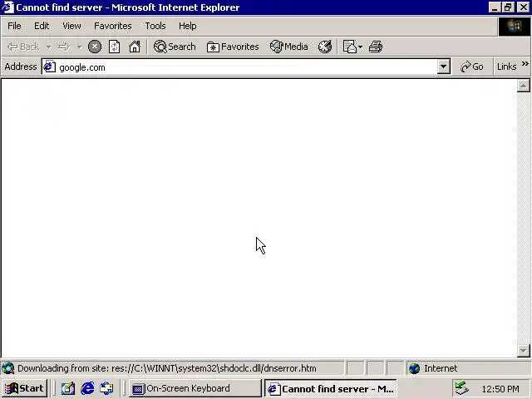Click the network tray icon
The height and width of the screenshot is (399, 532).
pyautogui.click(x=462, y=388)
